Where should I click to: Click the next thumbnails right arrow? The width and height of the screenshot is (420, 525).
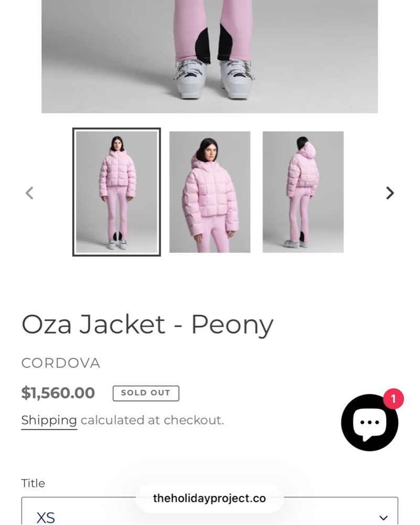coord(390,193)
